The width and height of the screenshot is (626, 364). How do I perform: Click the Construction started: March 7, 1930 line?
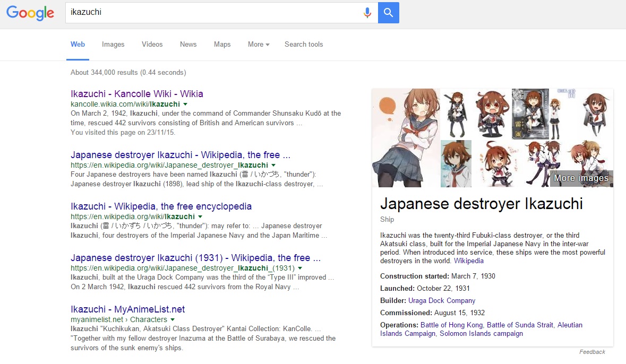click(438, 276)
